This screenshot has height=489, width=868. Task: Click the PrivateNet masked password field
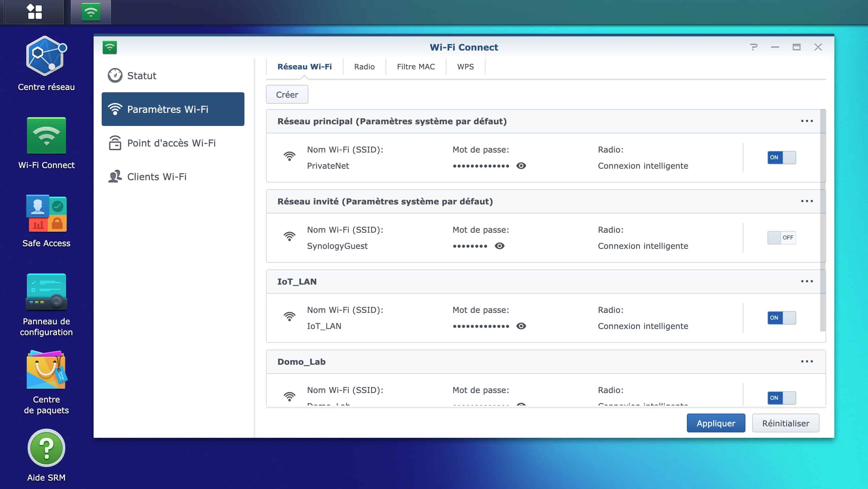click(481, 166)
